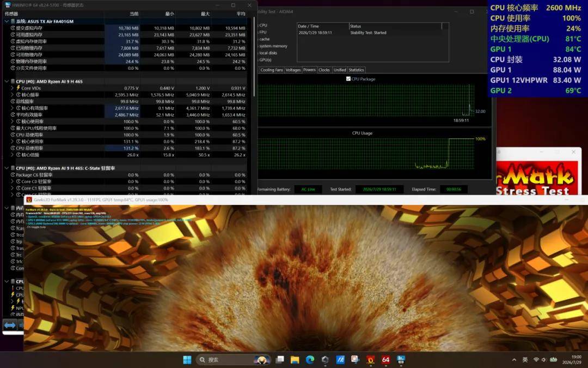Switch to the Clocks tab in AIDA64
588x368 pixels.
point(324,70)
